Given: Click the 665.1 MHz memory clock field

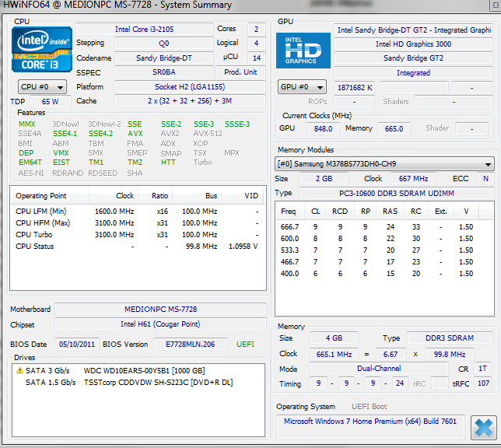Looking at the screenshot, I should [334, 355].
